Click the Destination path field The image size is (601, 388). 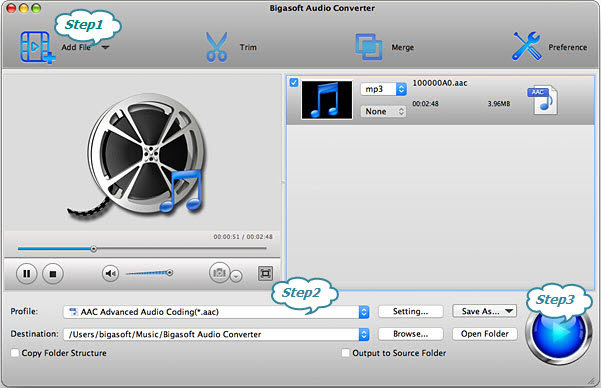pos(211,334)
